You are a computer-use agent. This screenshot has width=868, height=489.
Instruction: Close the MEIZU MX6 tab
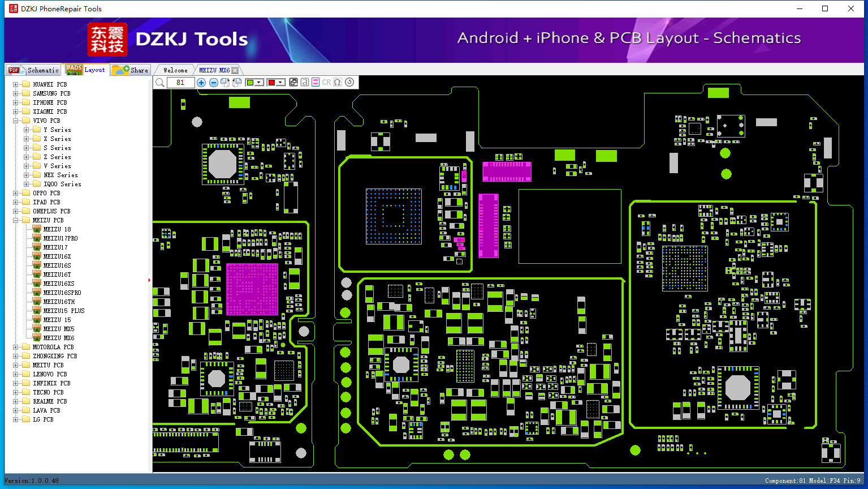[235, 70]
